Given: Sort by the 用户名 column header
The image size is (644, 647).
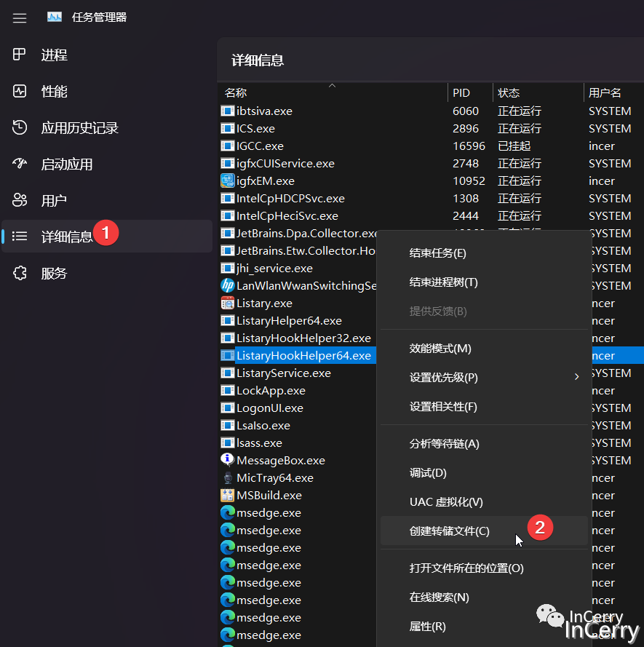Looking at the screenshot, I should pyautogui.click(x=614, y=92).
